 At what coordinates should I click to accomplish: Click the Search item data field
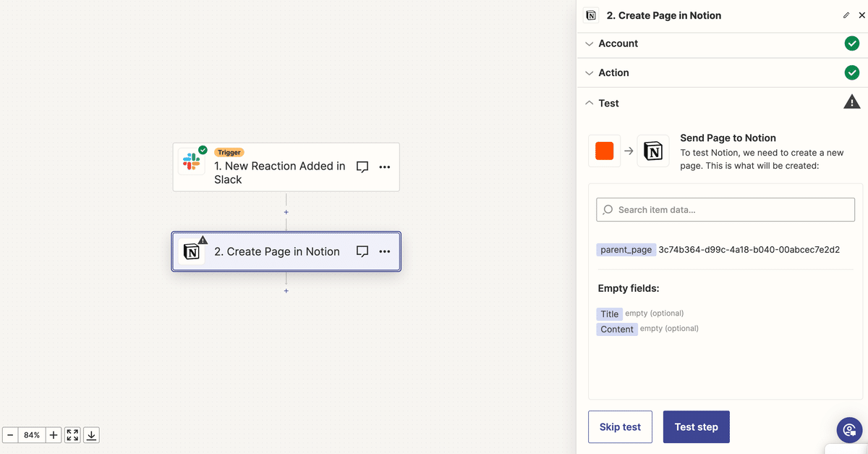[726, 210]
